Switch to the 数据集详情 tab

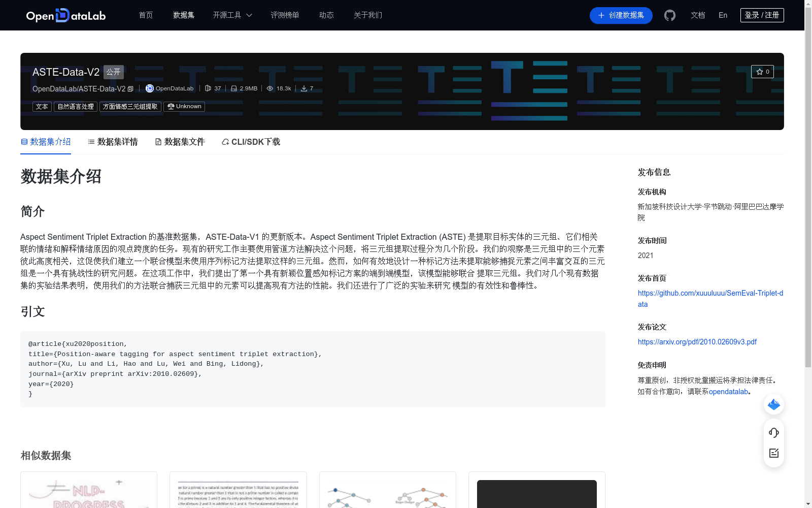pos(113,142)
